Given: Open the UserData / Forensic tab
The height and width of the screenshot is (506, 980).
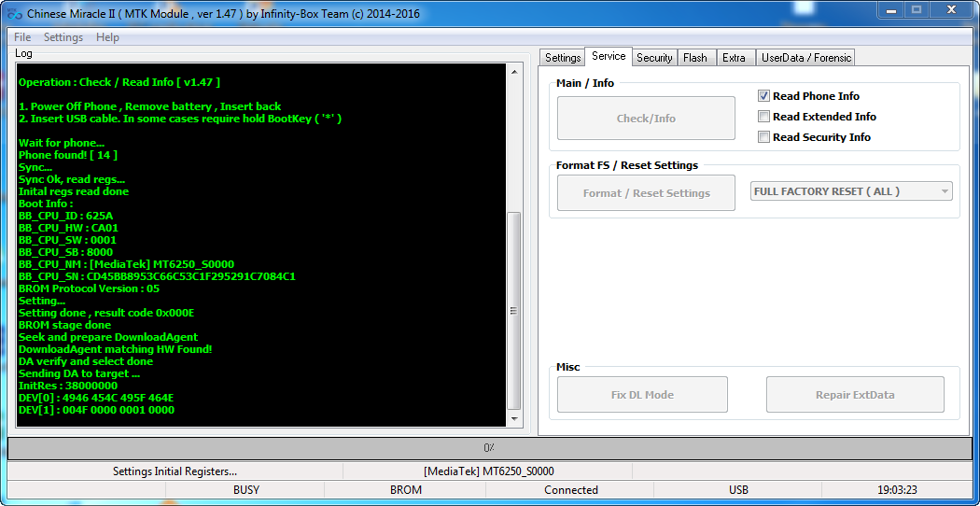Looking at the screenshot, I should coord(806,58).
